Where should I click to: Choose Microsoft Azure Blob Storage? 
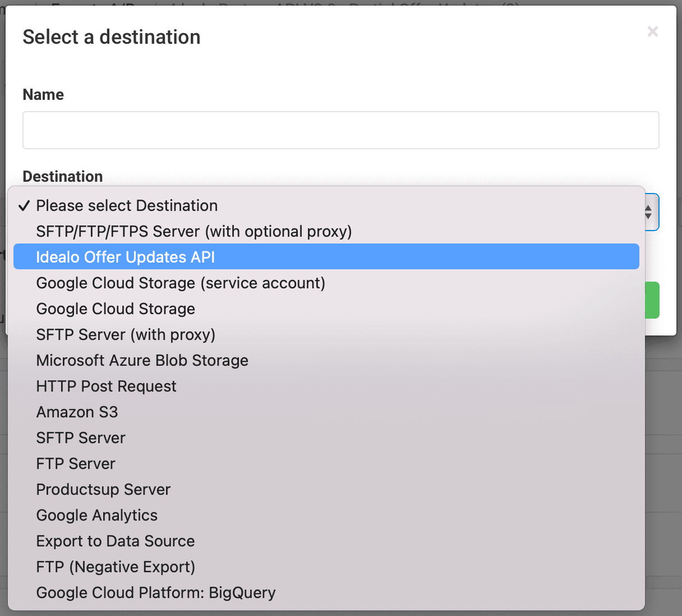tap(142, 361)
